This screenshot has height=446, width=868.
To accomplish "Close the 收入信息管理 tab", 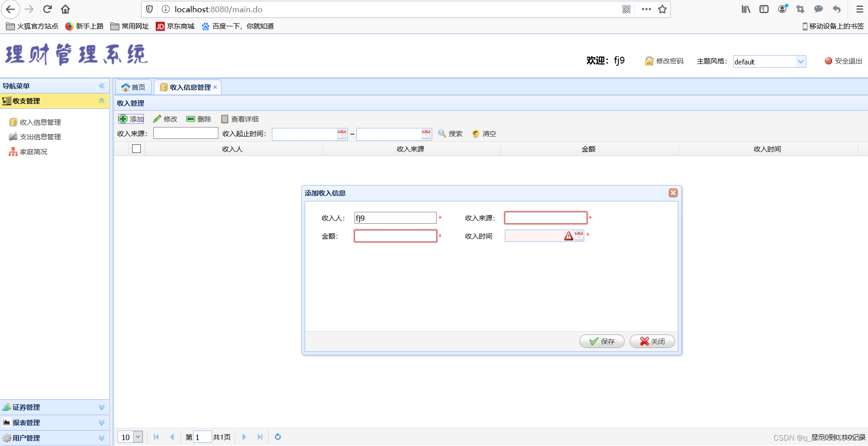I will 215,87.
